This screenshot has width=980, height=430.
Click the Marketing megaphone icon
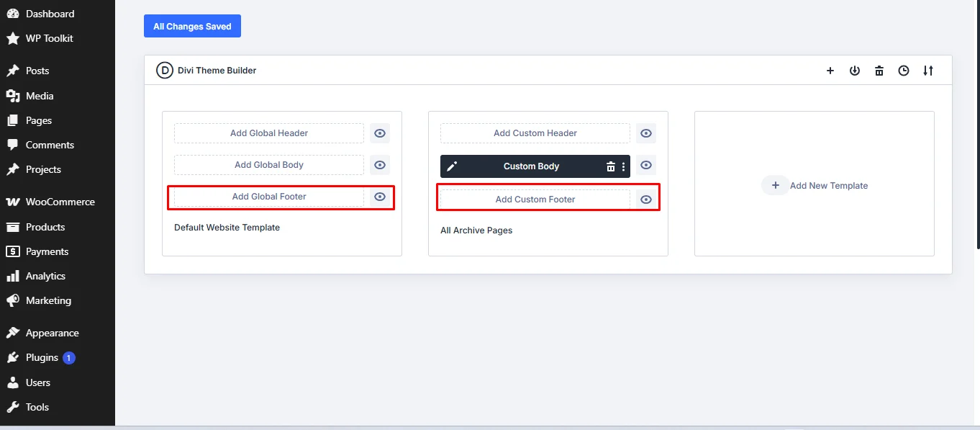[x=12, y=300]
